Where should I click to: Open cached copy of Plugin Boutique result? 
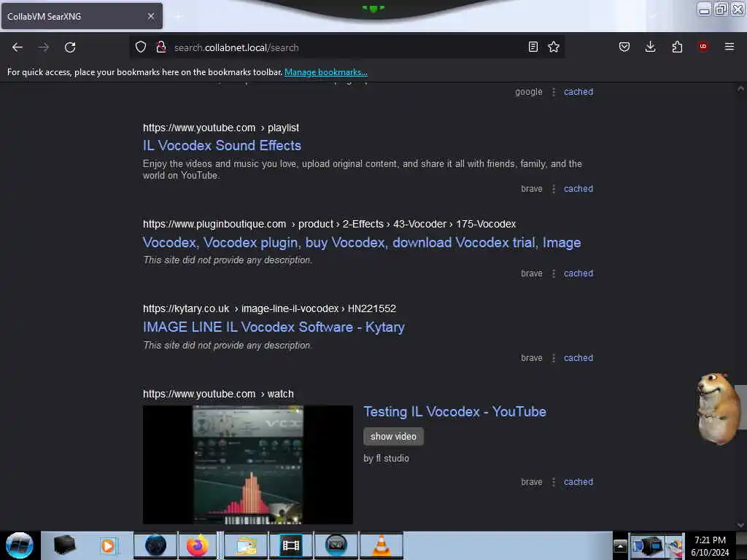pos(578,273)
